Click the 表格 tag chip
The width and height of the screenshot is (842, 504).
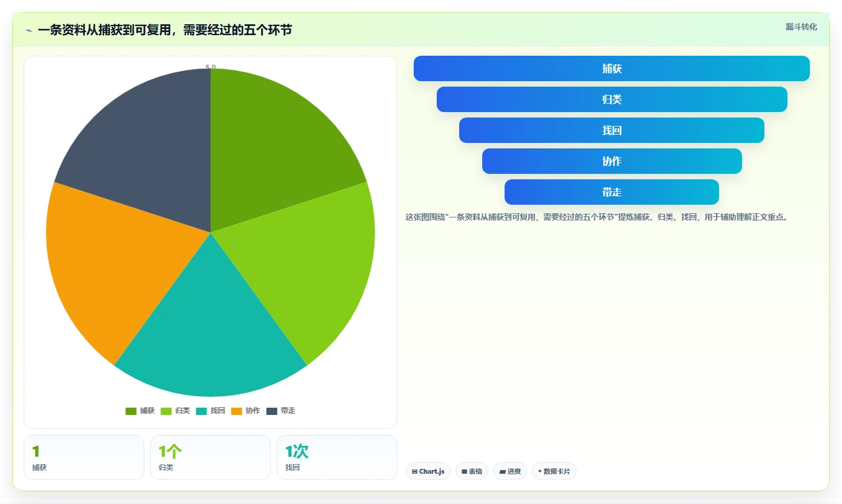pos(472,471)
